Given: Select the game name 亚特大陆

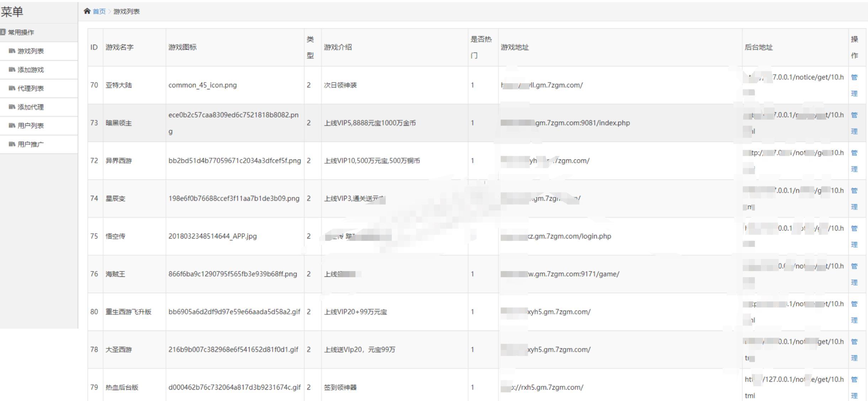Looking at the screenshot, I should tap(119, 85).
